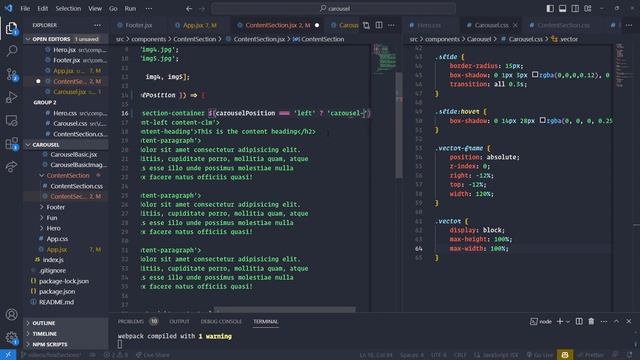Open the overflow menu bar ellipsis

tap(149, 9)
